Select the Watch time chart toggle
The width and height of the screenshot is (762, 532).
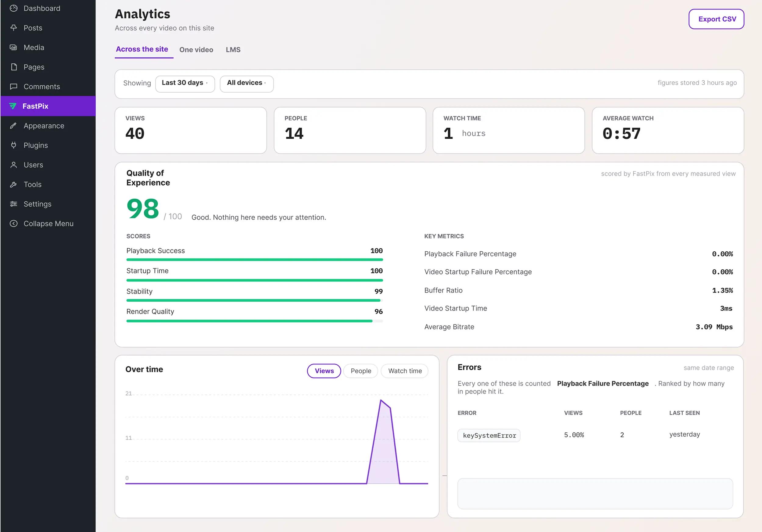[x=405, y=371]
